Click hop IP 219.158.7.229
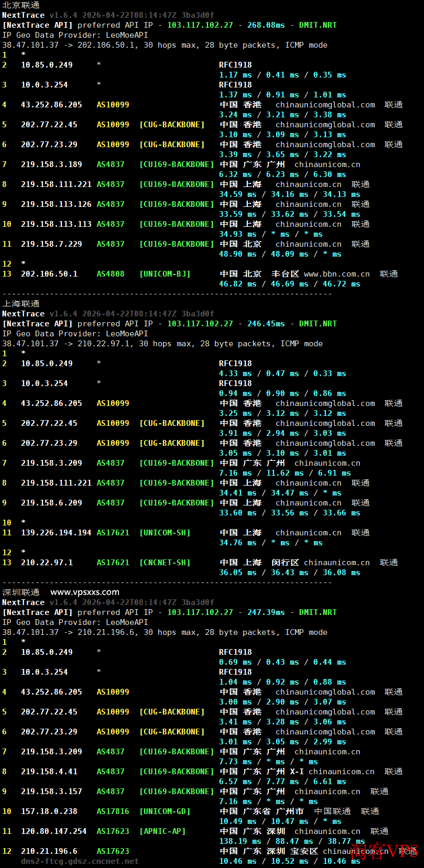 click(51, 244)
